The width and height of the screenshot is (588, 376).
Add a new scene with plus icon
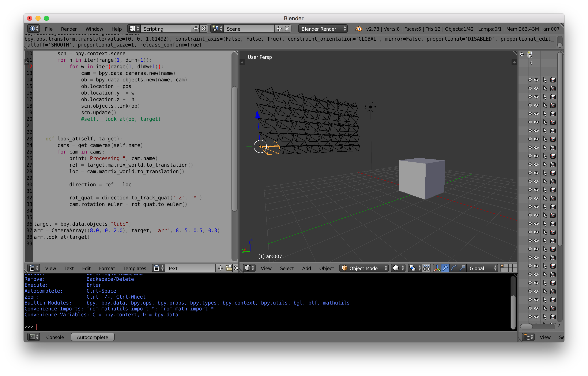279,29
